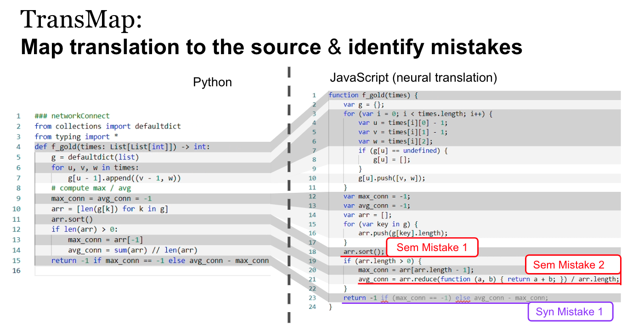Viewport: 644px width, 330px height.
Task: Click line number 24 in JavaScript editor
Action: coord(312,307)
